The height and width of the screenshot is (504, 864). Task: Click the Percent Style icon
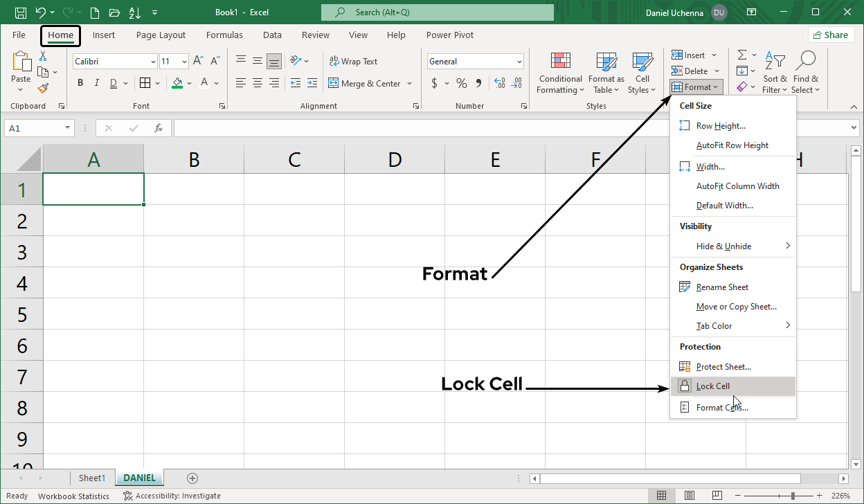tap(461, 83)
